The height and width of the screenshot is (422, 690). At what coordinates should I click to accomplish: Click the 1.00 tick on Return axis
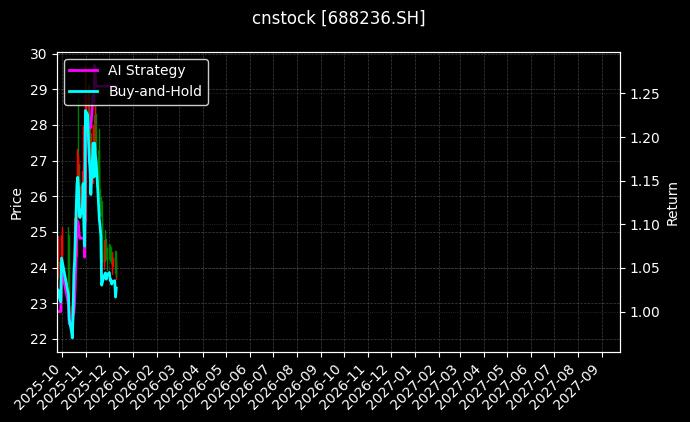coord(643,312)
